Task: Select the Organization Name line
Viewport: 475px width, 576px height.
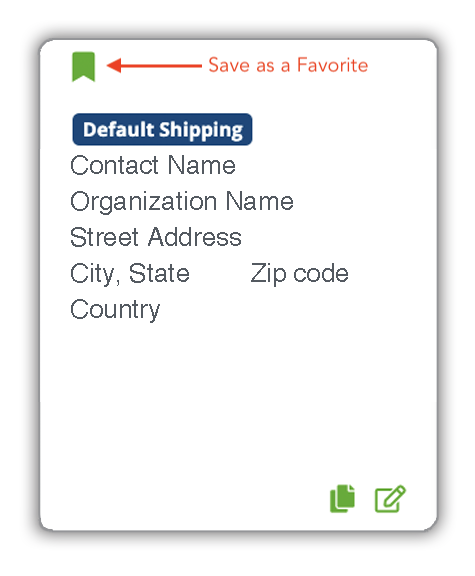Action: coord(182,202)
